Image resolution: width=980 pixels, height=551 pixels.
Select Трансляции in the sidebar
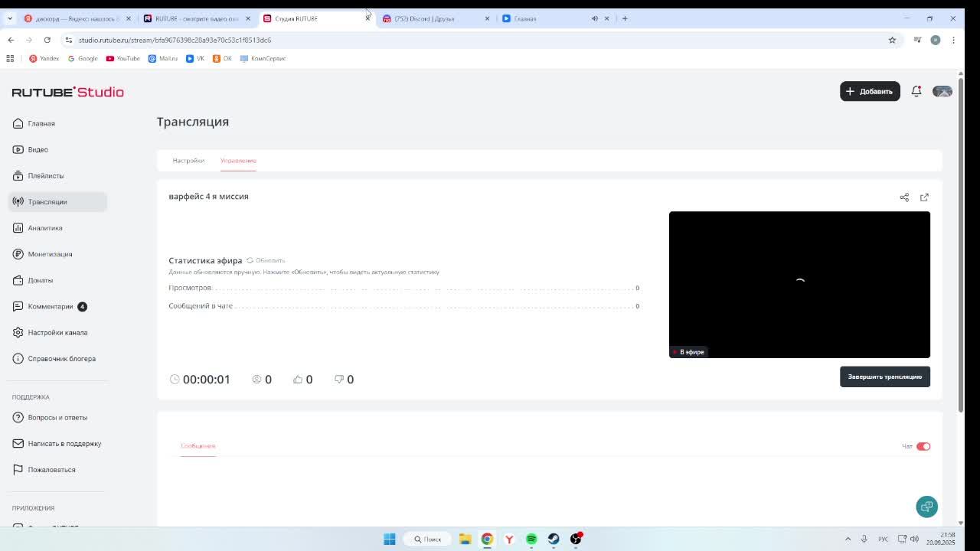(57, 202)
